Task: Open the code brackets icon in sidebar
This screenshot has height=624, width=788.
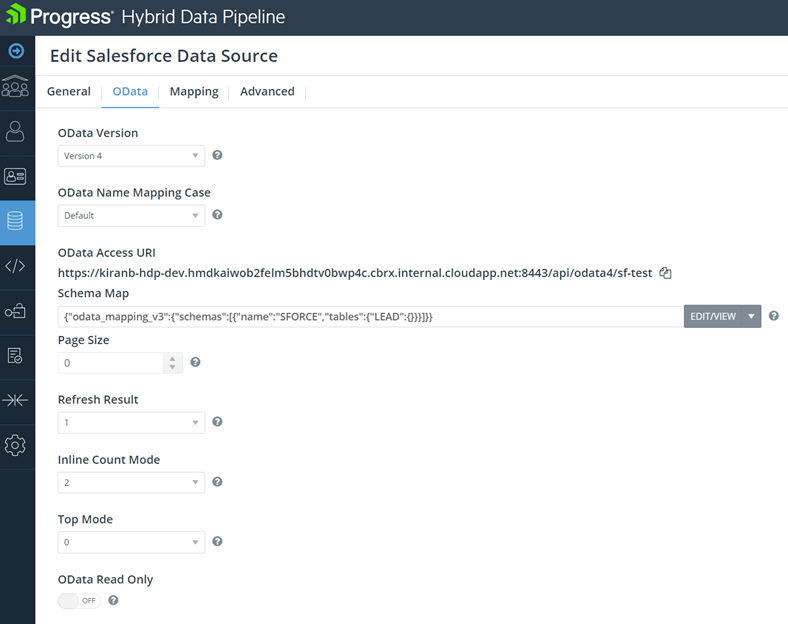Action: 15,266
